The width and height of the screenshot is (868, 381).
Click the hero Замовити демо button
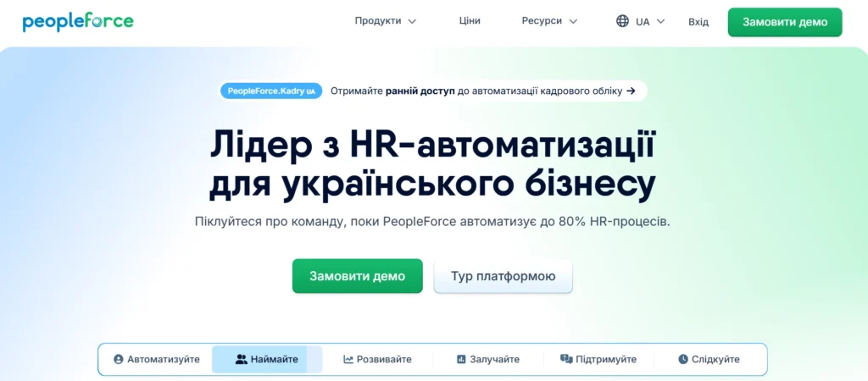[358, 276]
